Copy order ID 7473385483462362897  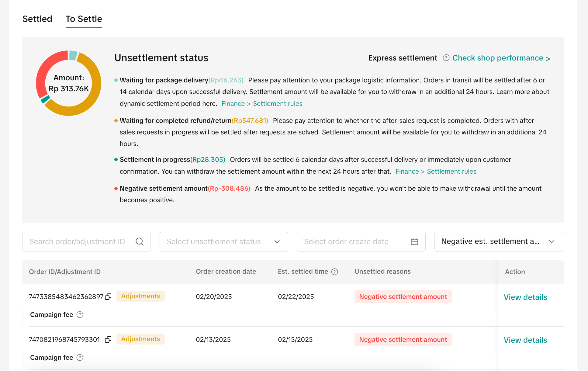108,297
